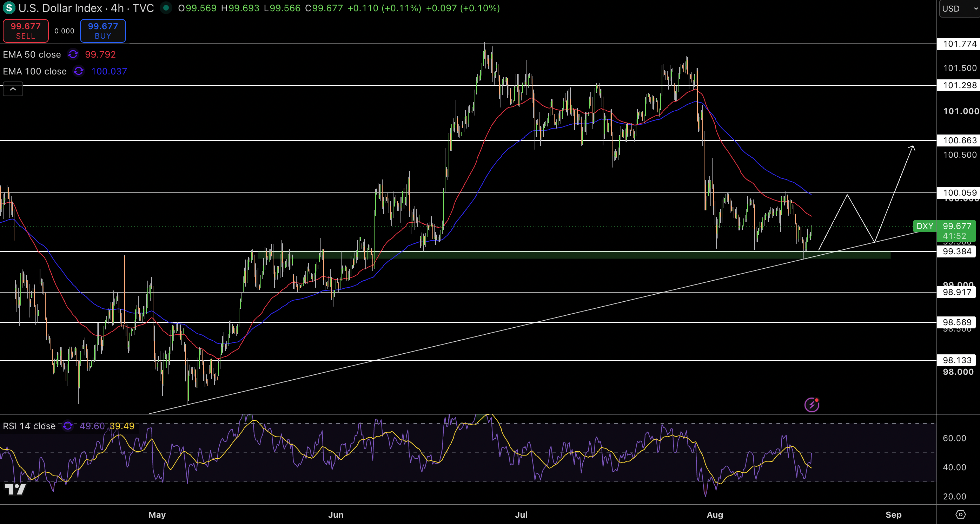Click the EMA 100 value 100.037

coord(109,71)
